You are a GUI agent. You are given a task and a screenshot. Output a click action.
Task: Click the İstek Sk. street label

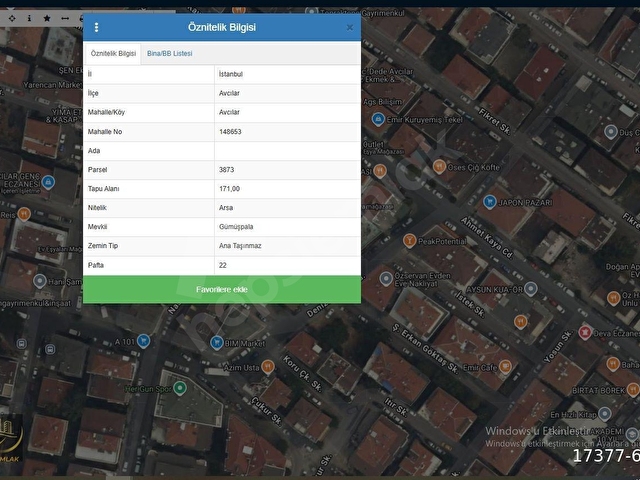tap(470, 304)
